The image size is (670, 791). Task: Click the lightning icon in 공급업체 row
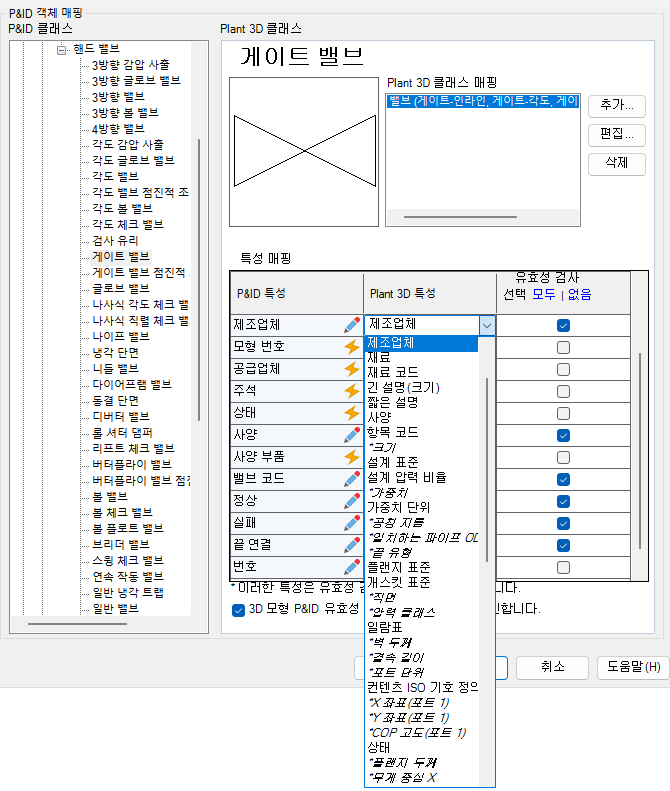click(x=352, y=369)
